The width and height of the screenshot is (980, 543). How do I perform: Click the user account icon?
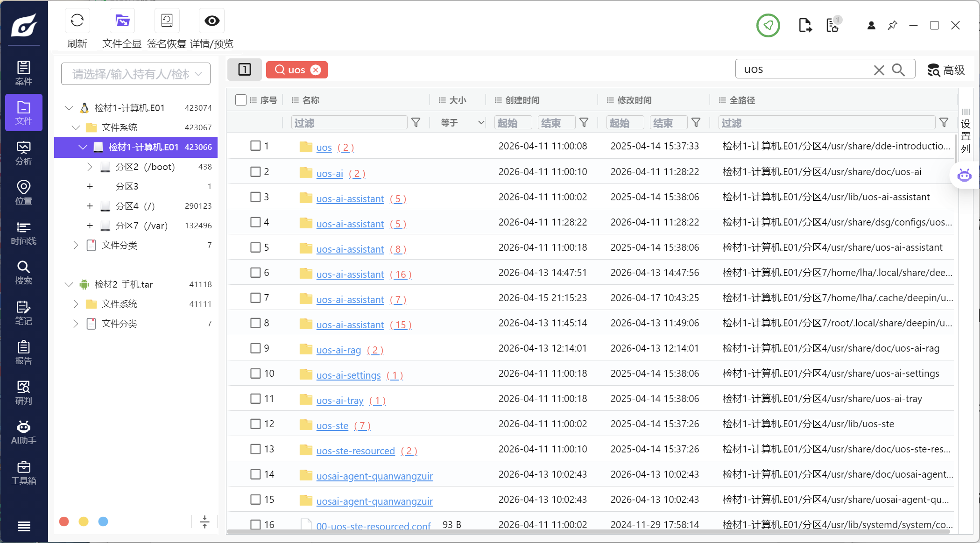[871, 25]
